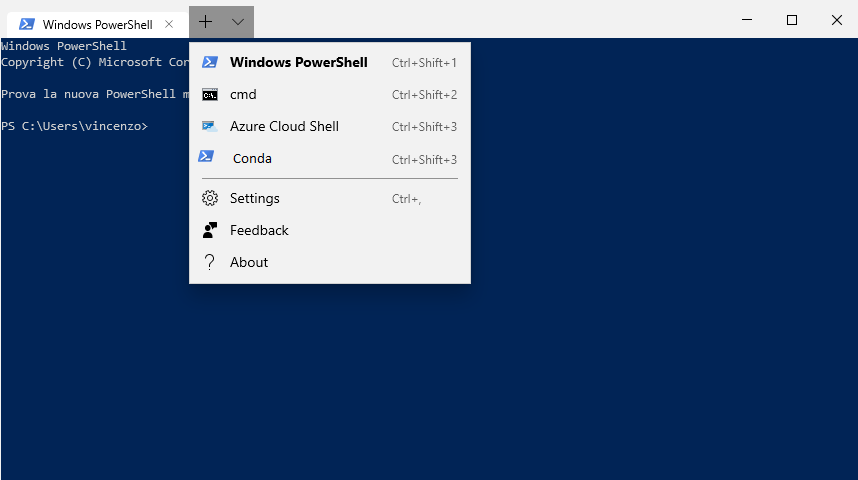Collapse the profile dropdown chevron
Image resolution: width=858 pixels, height=480 pixels.
click(237, 22)
